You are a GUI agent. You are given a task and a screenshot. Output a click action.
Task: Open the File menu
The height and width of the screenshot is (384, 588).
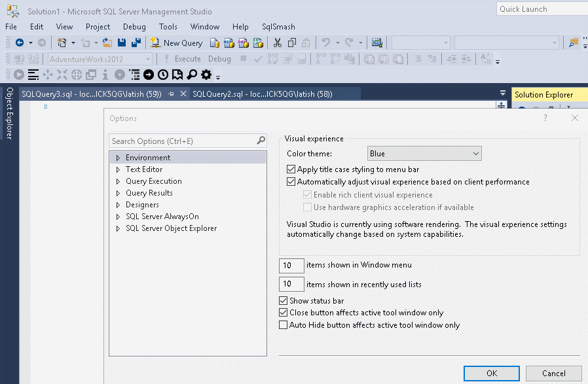point(11,27)
